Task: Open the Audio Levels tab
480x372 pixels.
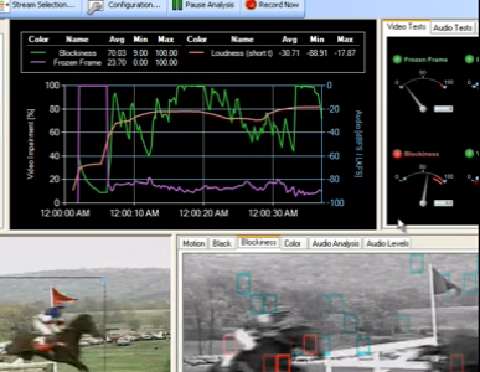Action: (x=387, y=244)
